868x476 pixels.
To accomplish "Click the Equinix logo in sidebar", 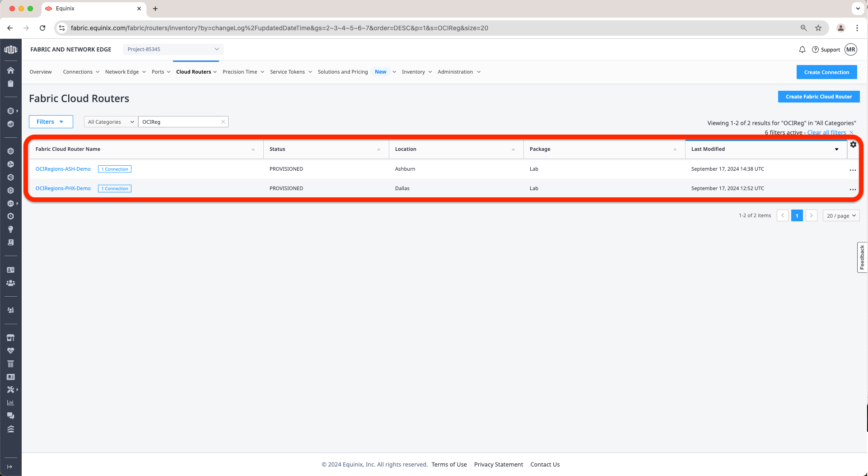I will click(x=10, y=50).
